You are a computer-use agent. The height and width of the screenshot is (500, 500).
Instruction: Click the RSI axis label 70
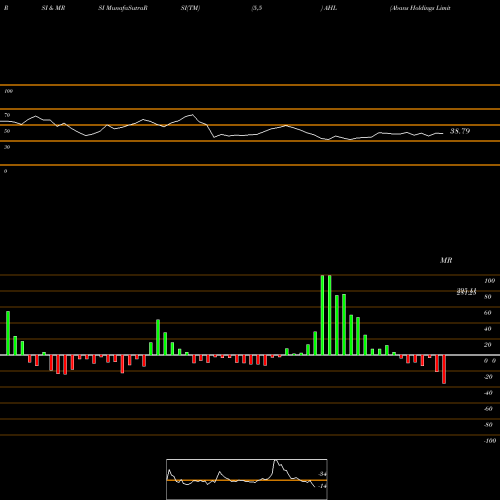[x=7, y=115]
